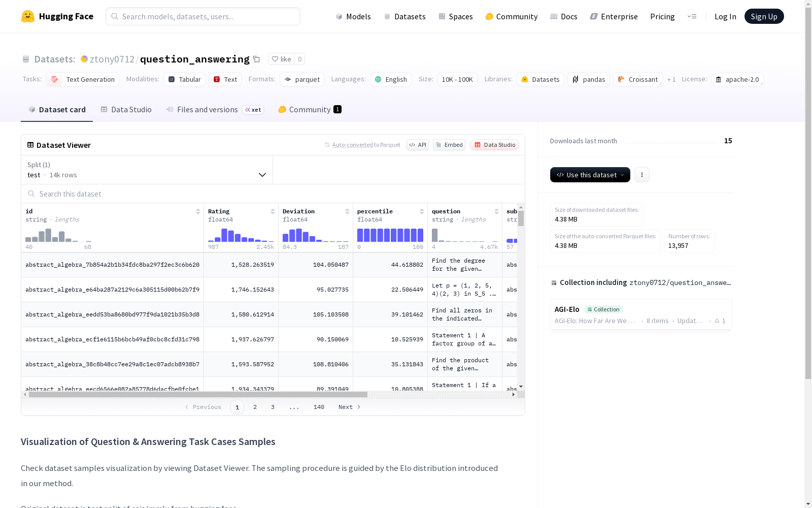The height and width of the screenshot is (508, 812).
Task: Open the dataset Community tab
Action: pyautogui.click(x=310, y=110)
